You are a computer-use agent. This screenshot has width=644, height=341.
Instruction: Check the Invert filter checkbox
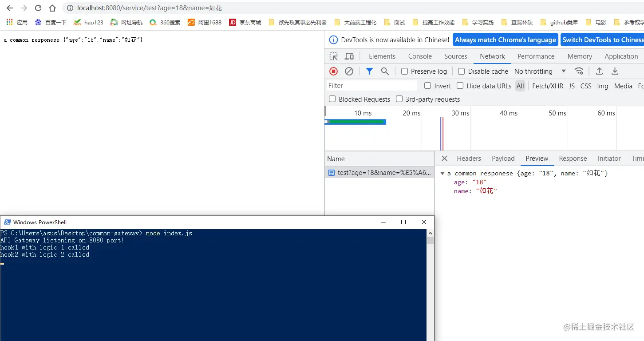point(427,86)
